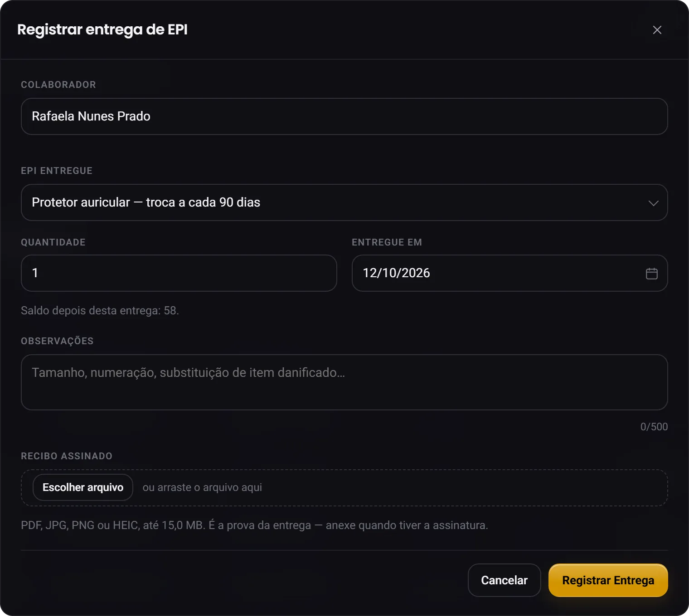689x616 pixels.
Task: Click the RECIBO ASSINADO label
Action: (67, 456)
